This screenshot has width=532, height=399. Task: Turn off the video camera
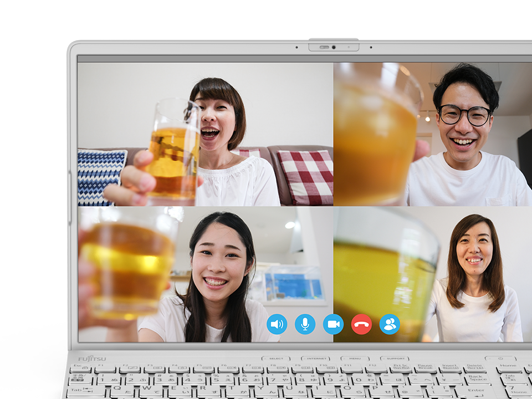[333, 324]
